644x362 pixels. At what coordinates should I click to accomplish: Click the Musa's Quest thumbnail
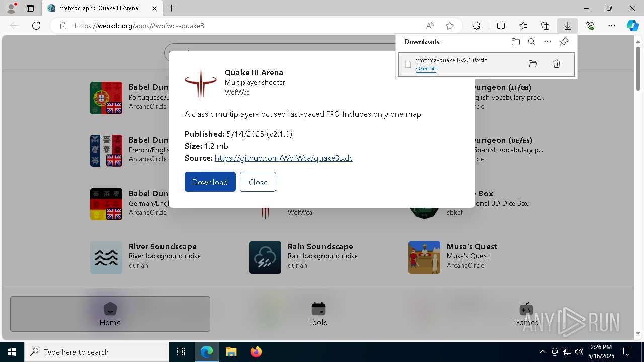[424, 257]
